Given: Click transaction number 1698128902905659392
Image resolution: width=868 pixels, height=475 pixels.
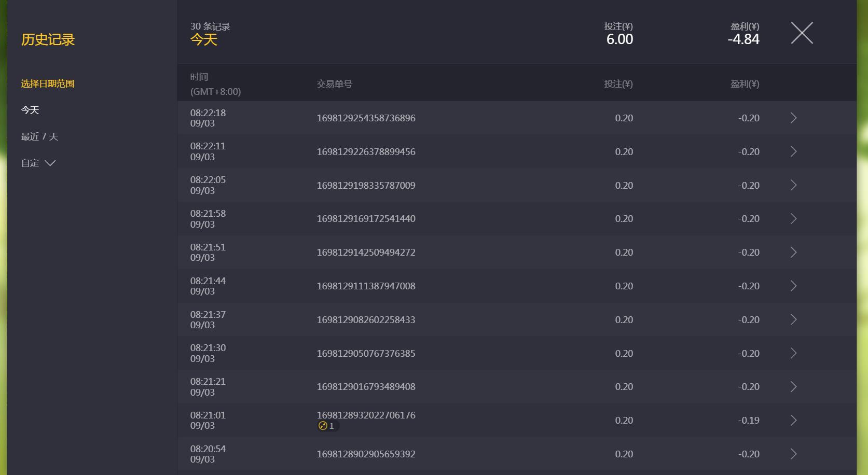Looking at the screenshot, I should point(366,454).
